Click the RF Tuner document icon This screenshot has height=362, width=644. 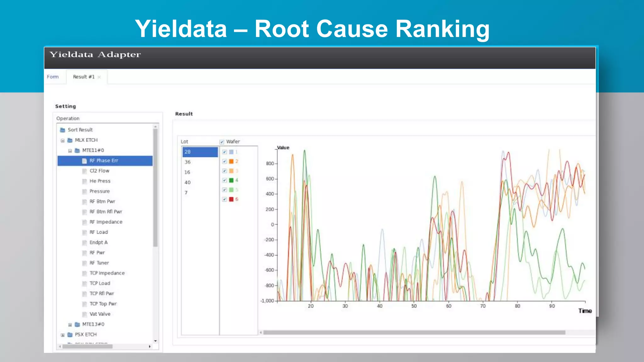(84, 263)
